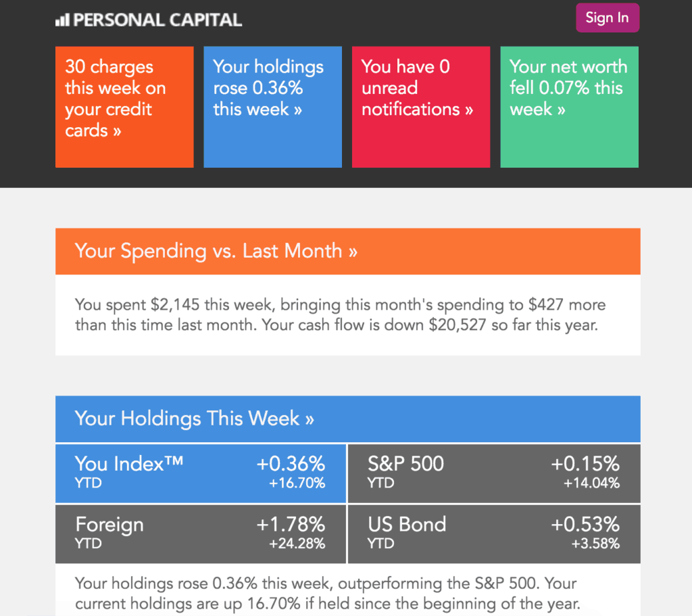Select the US Bond performance tile
692x616 pixels.
(x=493, y=534)
